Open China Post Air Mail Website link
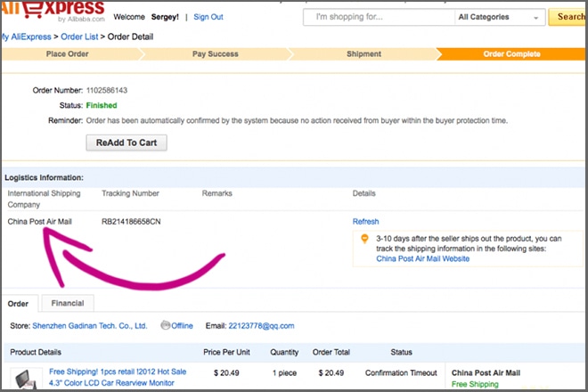The height and width of the screenshot is (392, 588). pos(422,259)
